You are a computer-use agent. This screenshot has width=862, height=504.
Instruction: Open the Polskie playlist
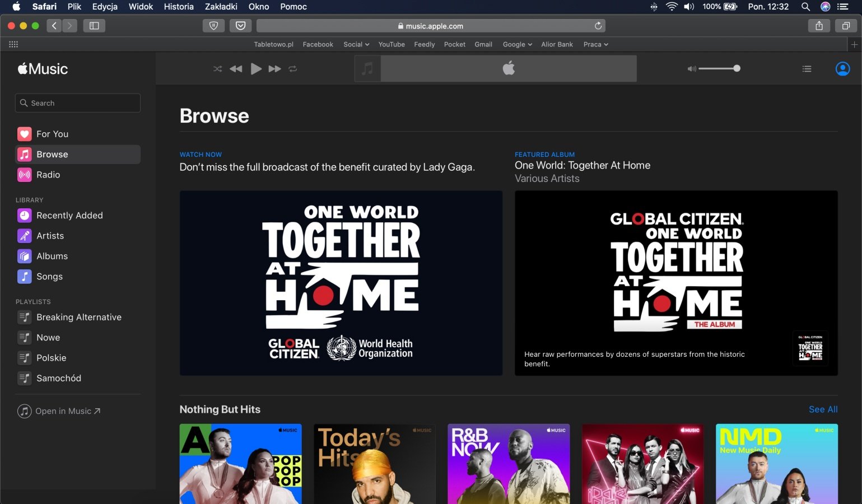[x=78, y=358]
